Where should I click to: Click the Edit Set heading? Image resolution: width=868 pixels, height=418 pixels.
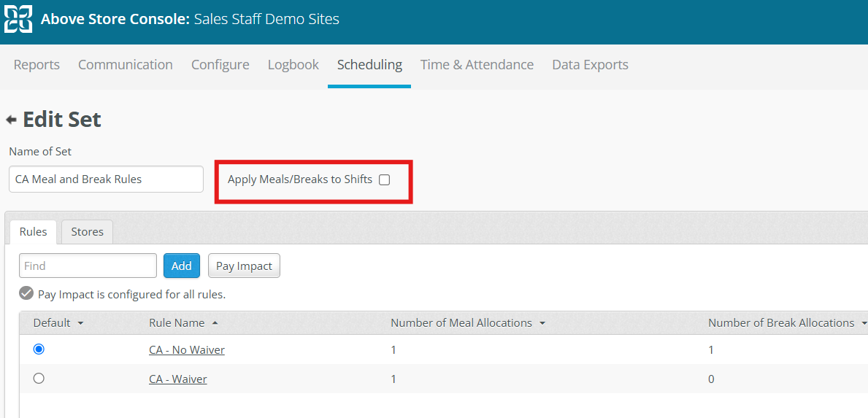coord(62,120)
